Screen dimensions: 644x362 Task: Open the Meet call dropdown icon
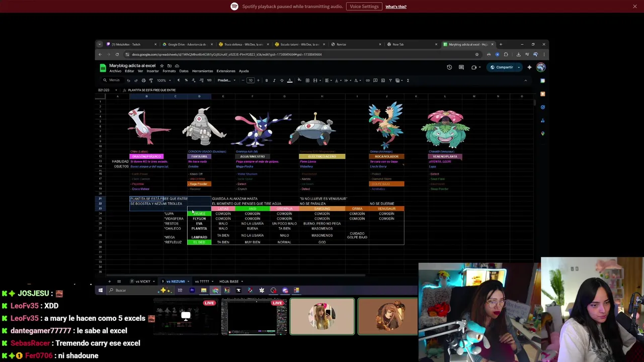[x=475, y=67]
